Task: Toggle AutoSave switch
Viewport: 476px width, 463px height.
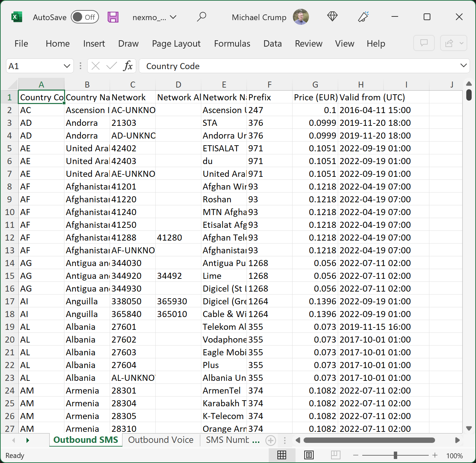Action: [x=85, y=17]
